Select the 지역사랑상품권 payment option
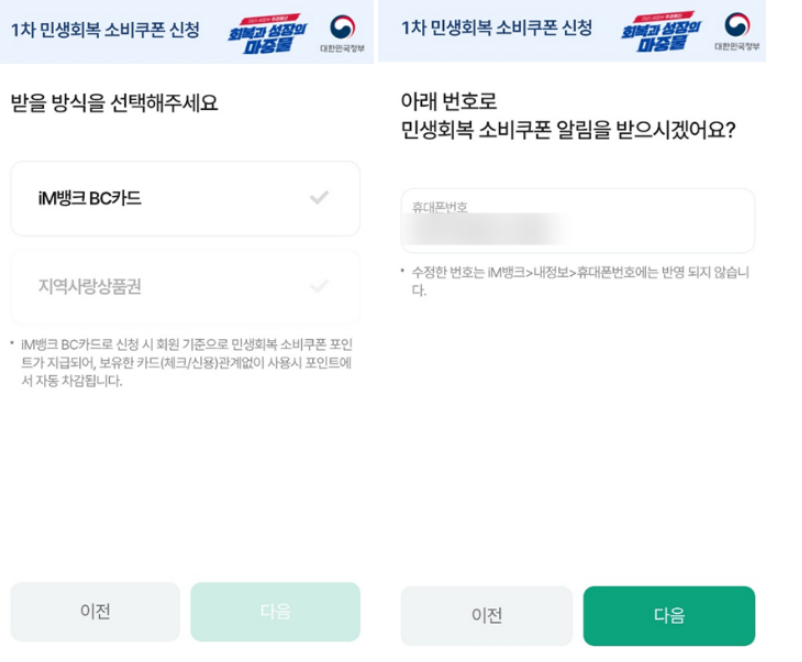The width and height of the screenshot is (802, 662). (185, 288)
